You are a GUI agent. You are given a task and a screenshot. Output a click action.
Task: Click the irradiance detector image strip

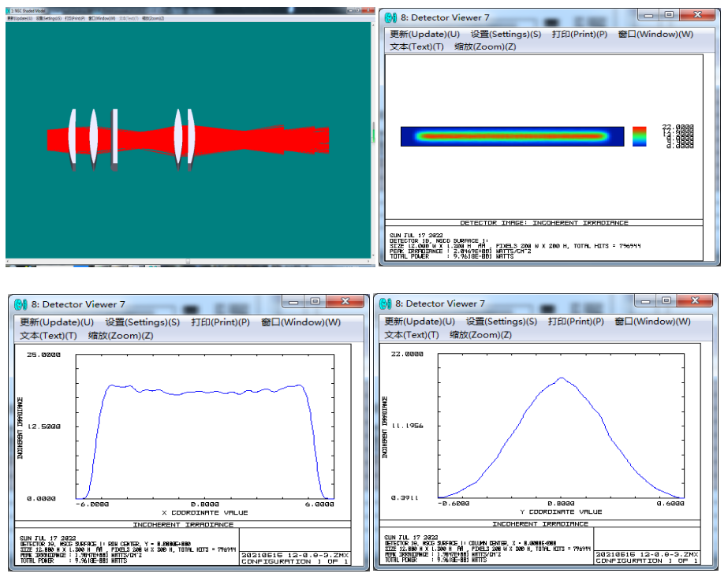coord(506,136)
